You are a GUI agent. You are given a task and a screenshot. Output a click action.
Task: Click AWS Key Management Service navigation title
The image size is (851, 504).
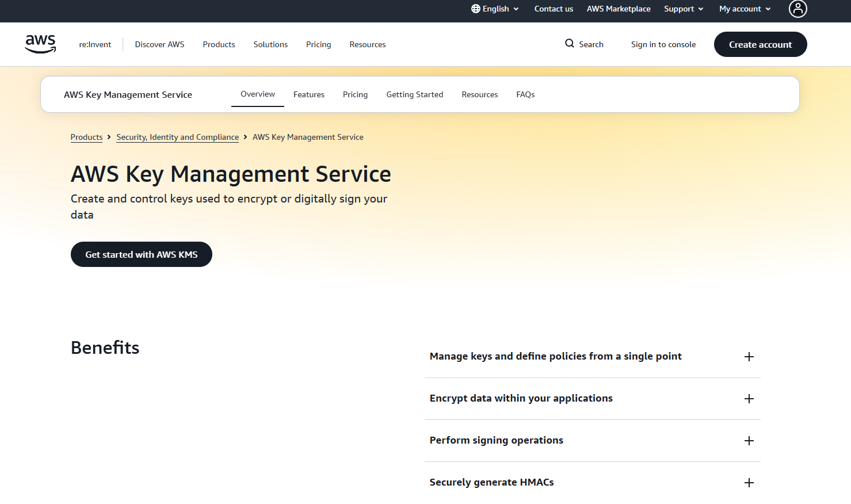pyautogui.click(x=128, y=94)
